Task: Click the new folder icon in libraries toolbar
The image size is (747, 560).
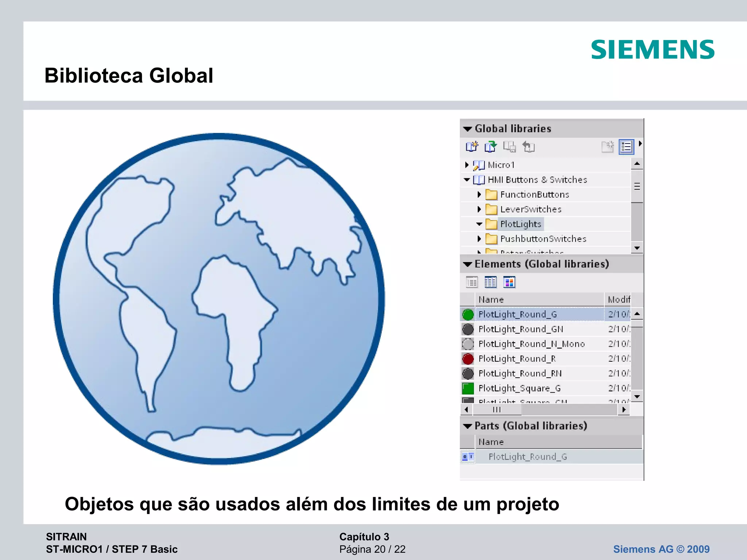Action: (608, 147)
